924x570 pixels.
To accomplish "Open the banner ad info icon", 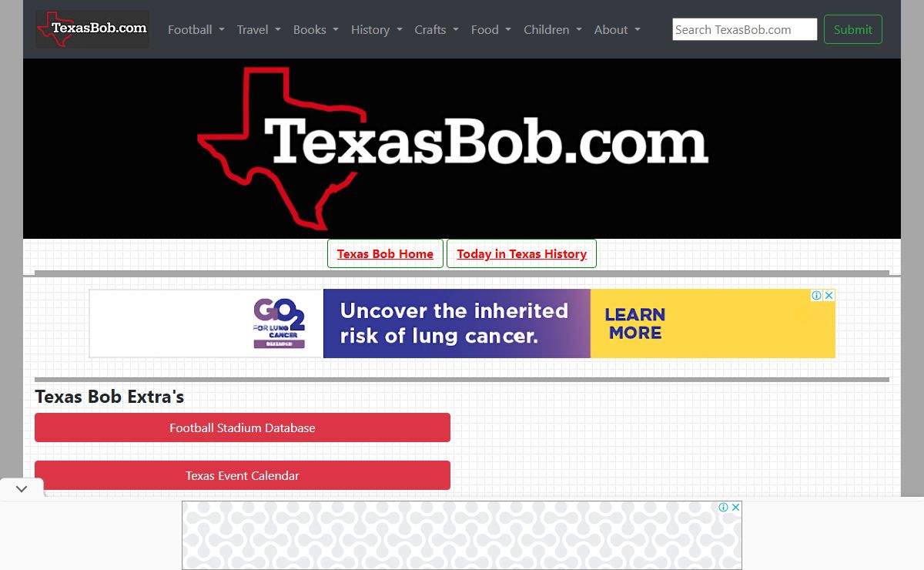I will 817,295.
